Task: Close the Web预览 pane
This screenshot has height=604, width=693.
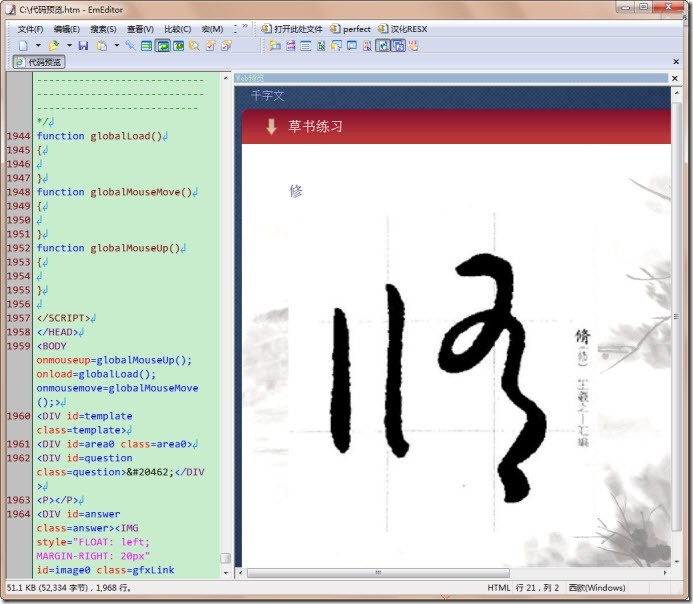Action: point(675,78)
